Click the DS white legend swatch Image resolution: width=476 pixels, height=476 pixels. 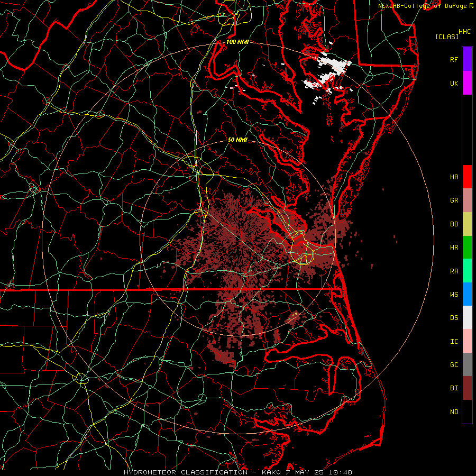[467, 317]
